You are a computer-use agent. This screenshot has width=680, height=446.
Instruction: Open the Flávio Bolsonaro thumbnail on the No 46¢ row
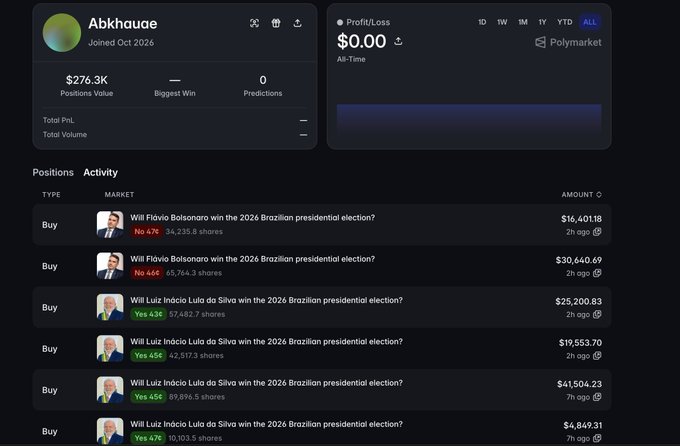pos(110,266)
